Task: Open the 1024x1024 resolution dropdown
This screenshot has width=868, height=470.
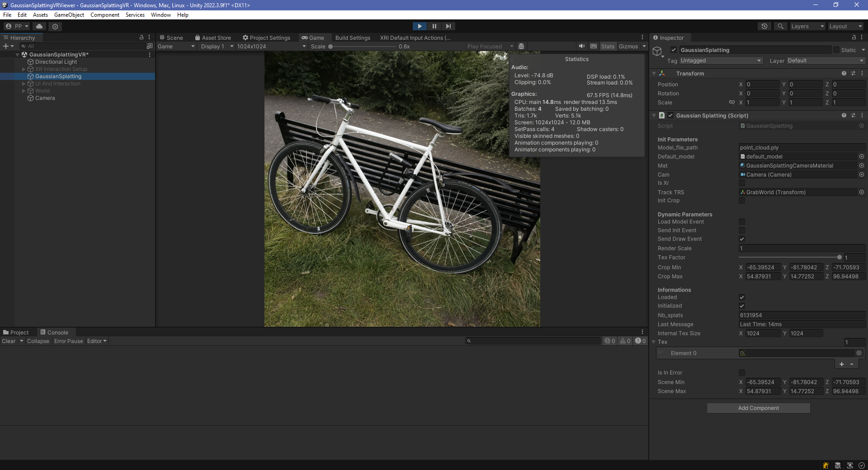Action: [x=271, y=46]
